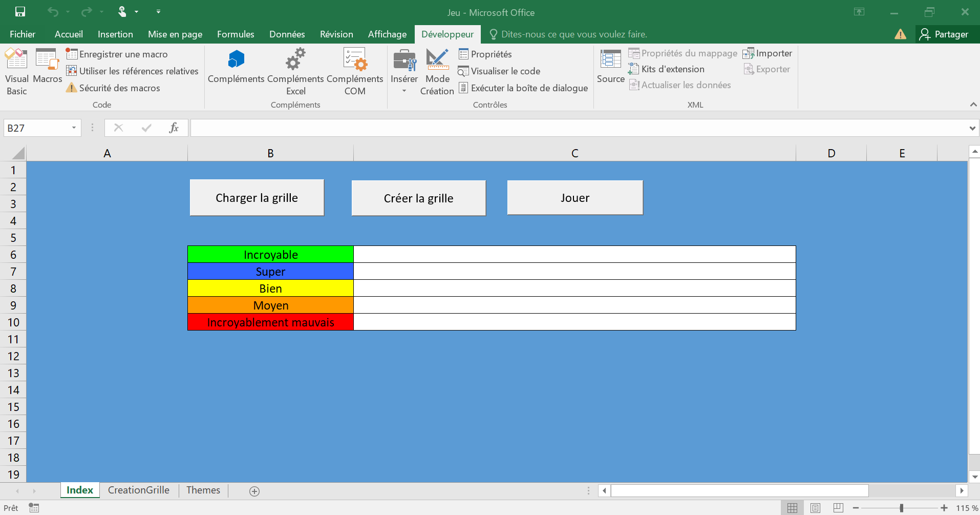
Task: Click Propriétés du mappage
Action: [x=683, y=53]
